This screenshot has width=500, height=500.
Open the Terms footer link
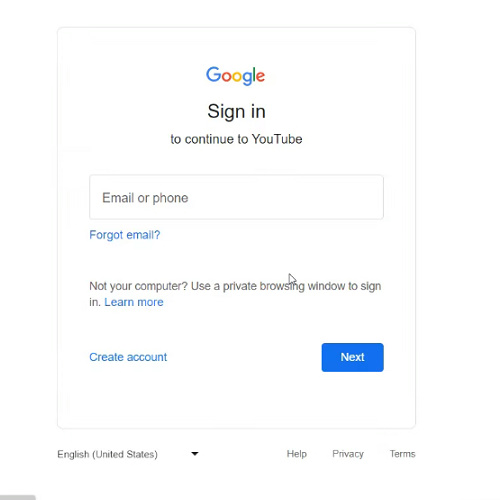tap(402, 454)
